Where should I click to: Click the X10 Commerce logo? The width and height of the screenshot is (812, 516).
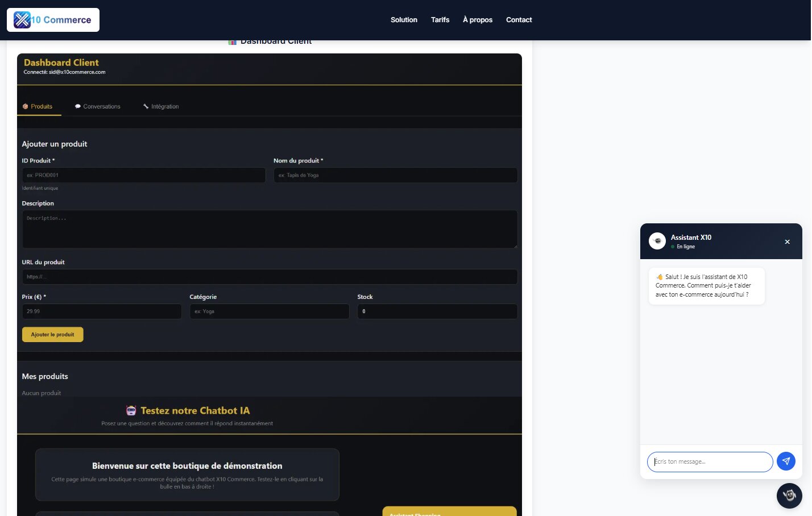[x=53, y=20]
